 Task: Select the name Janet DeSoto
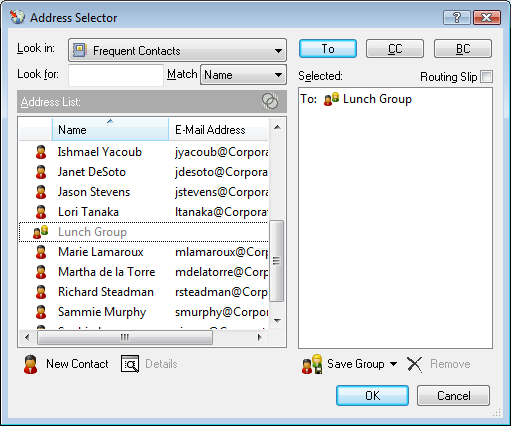click(92, 172)
